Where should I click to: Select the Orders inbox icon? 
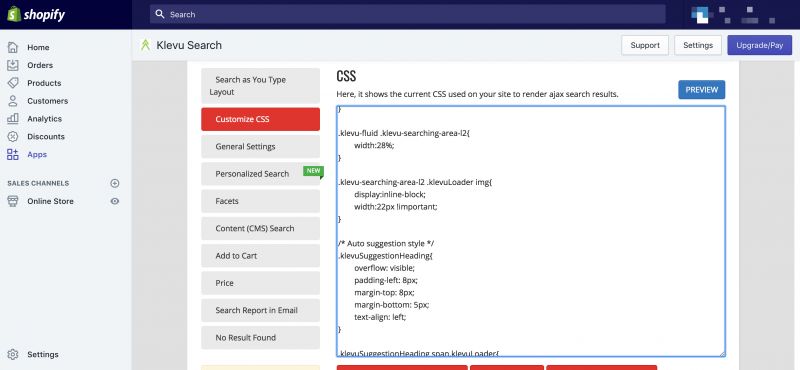tap(13, 65)
